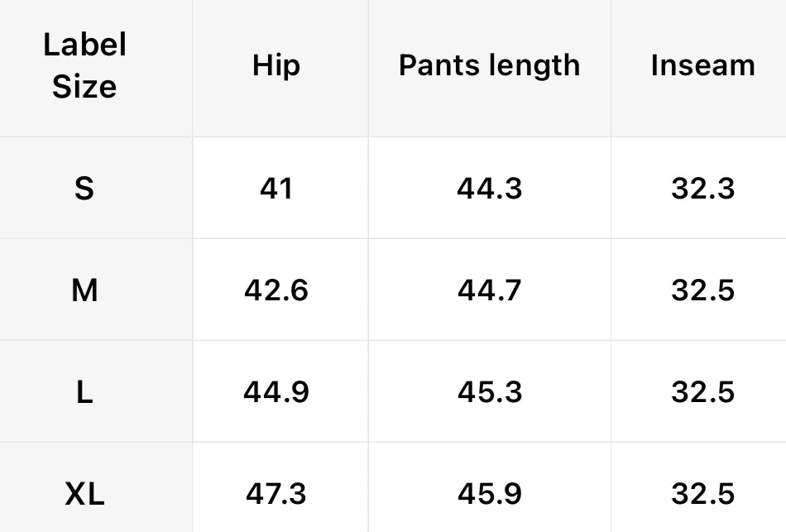The image size is (786, 532).
Task: Select the M size row label
Action: pyautogui.click(x=84, y=290)
